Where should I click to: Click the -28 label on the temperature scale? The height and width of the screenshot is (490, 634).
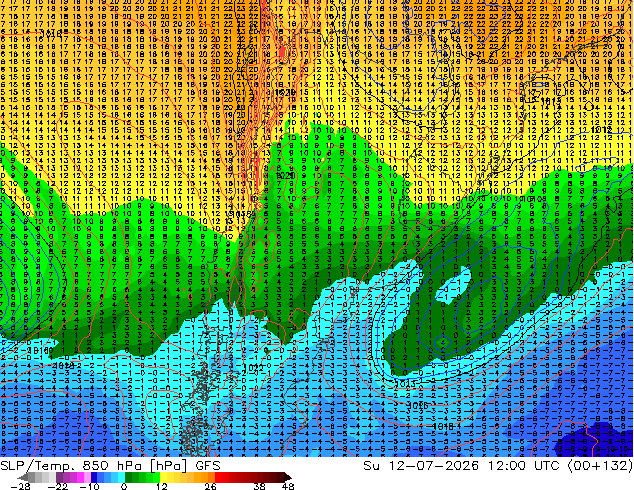coord(20,486)
